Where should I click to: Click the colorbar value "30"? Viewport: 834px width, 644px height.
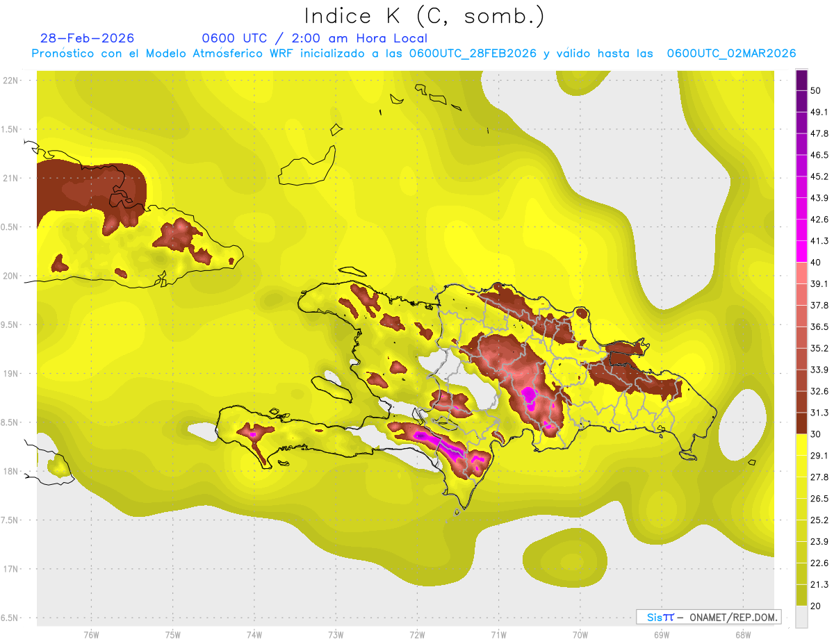[x=816, y=434]
